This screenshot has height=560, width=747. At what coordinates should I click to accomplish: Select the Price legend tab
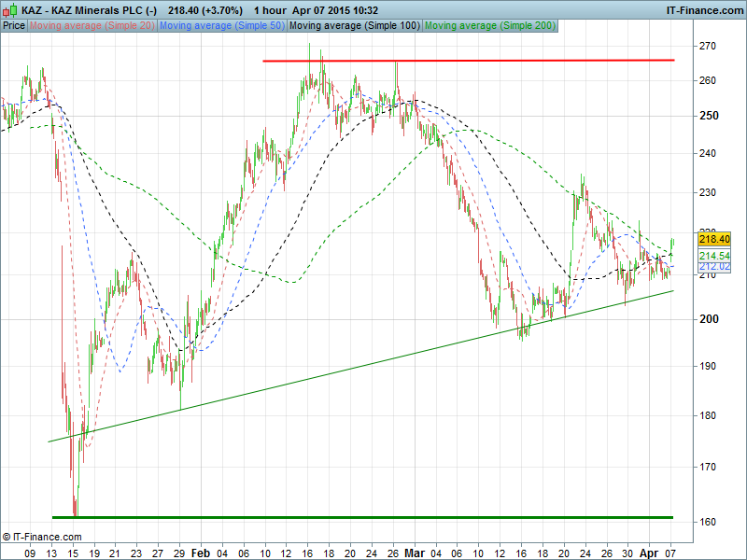coord(14,26)
